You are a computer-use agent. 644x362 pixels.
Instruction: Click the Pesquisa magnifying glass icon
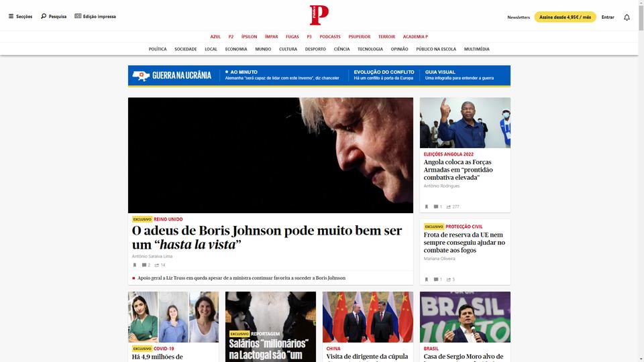point(44,16)
